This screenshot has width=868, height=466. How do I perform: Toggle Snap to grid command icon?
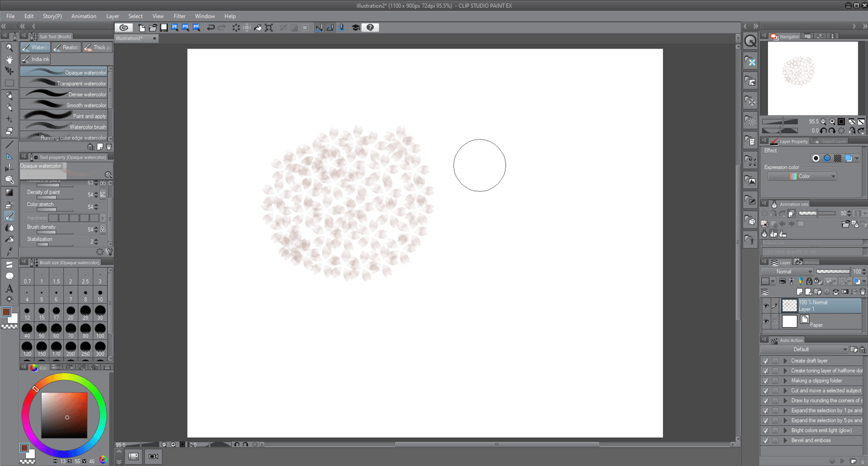click(x=341, y=28)
